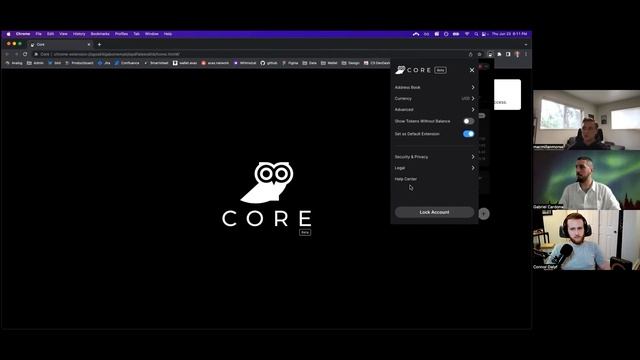Open the History menu
This screenshot has height=360, width=640.
(x=79, y=34)
